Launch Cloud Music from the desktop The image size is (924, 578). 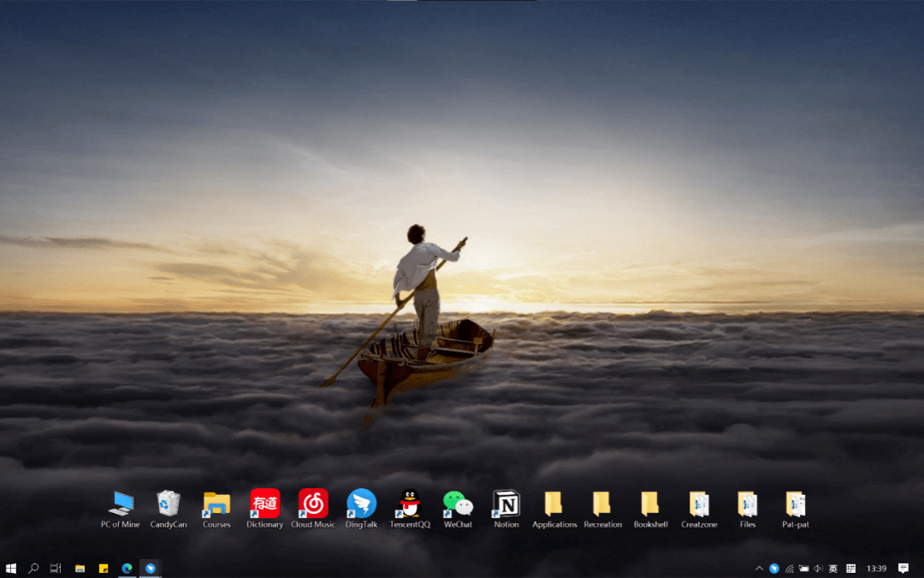tap(313, 504)
